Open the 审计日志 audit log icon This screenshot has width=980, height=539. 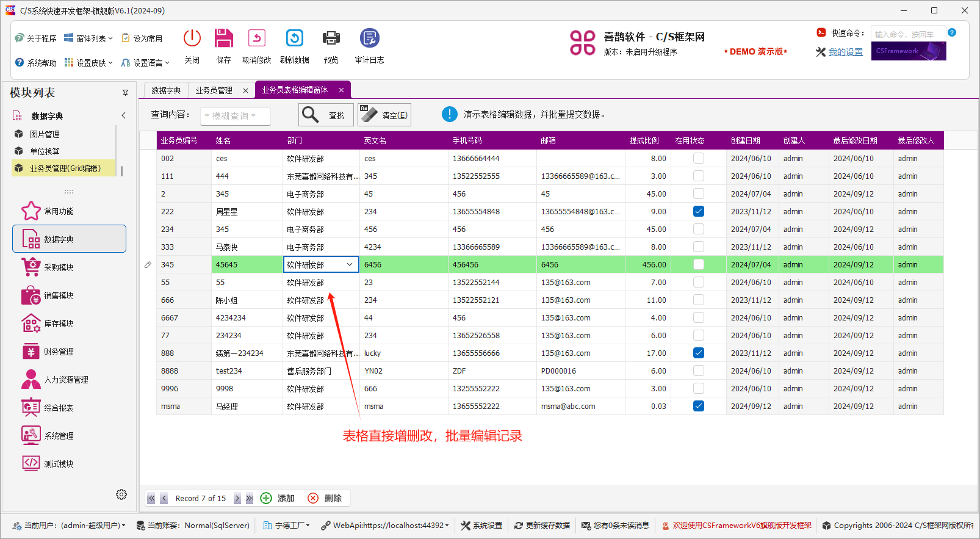(370, 38)
